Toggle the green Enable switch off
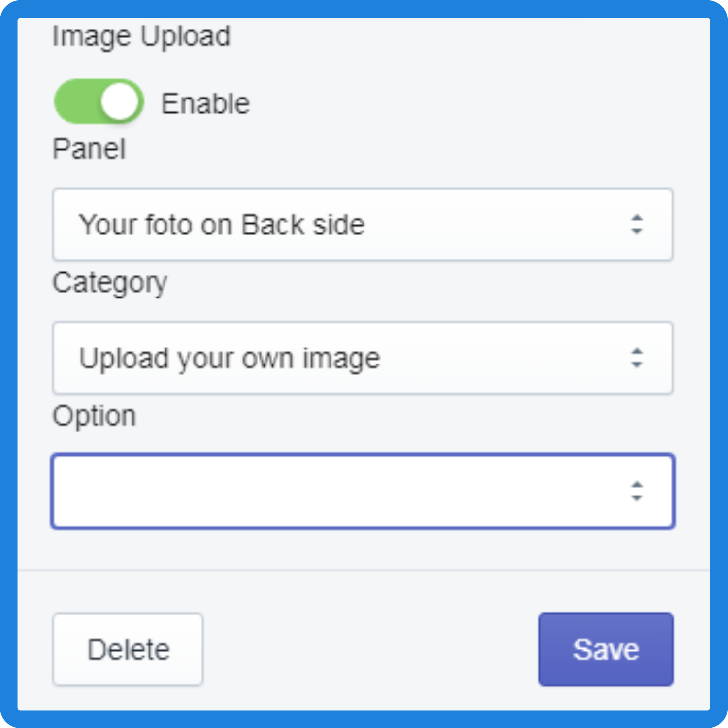Image resolution: width=728 pixels, height=728 pixels. 99,101
